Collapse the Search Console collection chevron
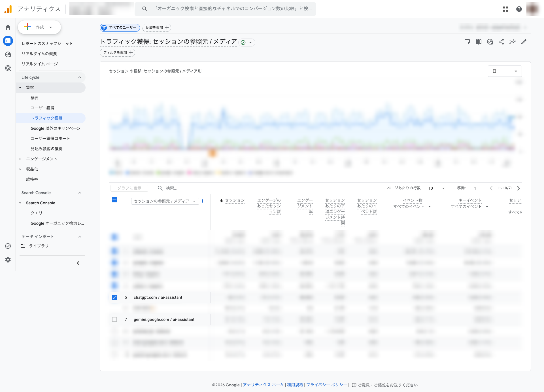This screenshot has width=544, height=392. click(x=80, y=193)
